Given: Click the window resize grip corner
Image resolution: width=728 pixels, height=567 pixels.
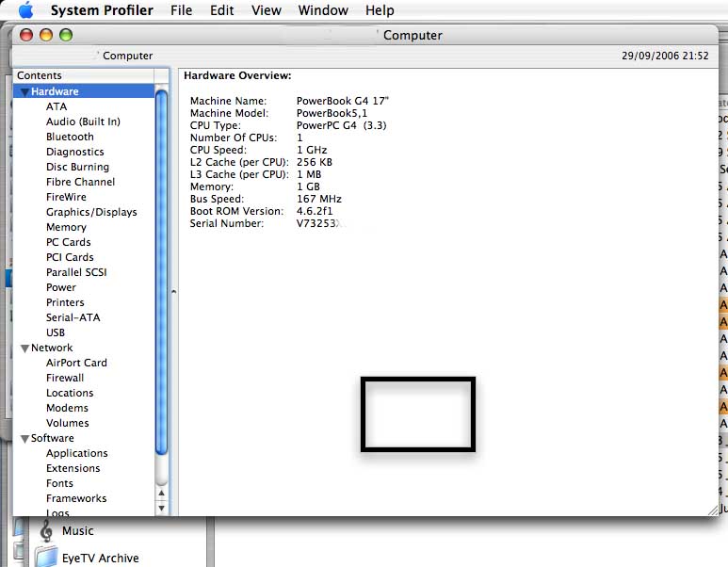Looking at the screenshot, I should 713,510.
